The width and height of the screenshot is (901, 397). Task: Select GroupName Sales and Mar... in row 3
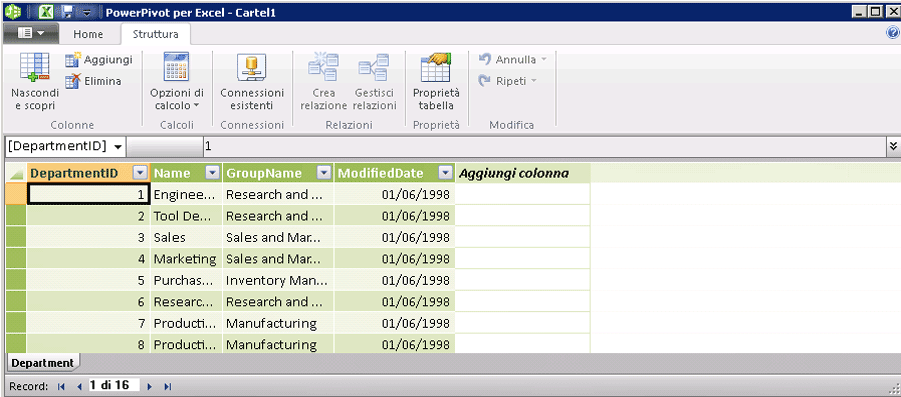(278, 237)
